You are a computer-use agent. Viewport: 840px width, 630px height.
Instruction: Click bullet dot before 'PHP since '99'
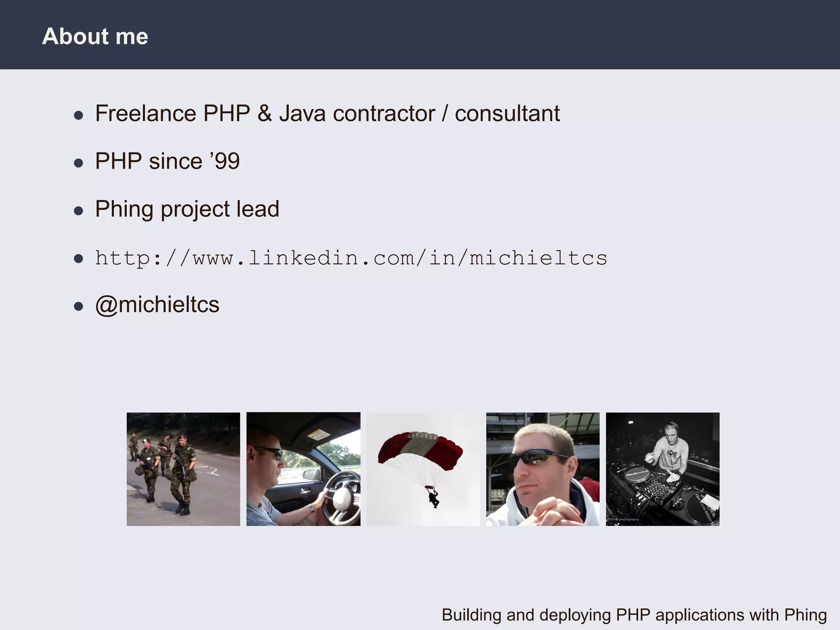78,163
